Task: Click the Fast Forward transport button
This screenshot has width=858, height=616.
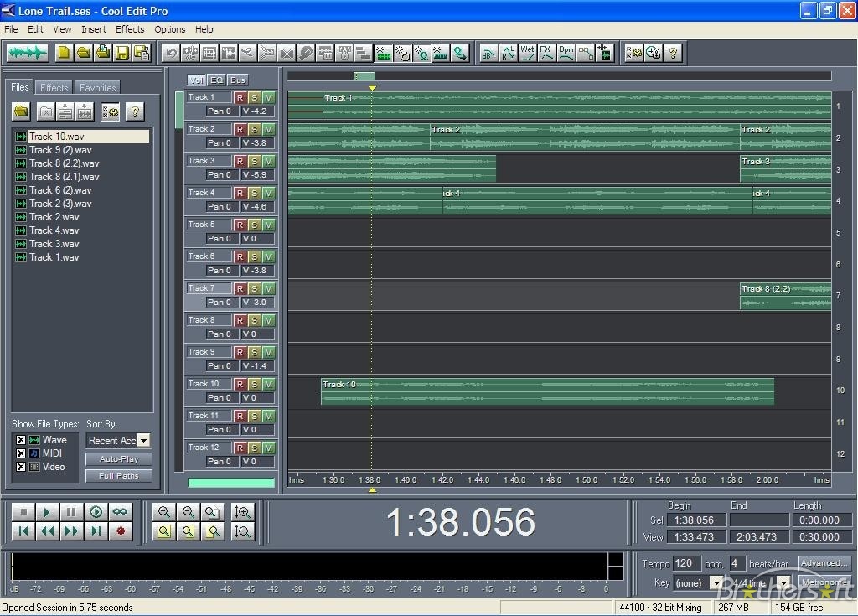Action: pyautogui.click(x=71, y=531)
